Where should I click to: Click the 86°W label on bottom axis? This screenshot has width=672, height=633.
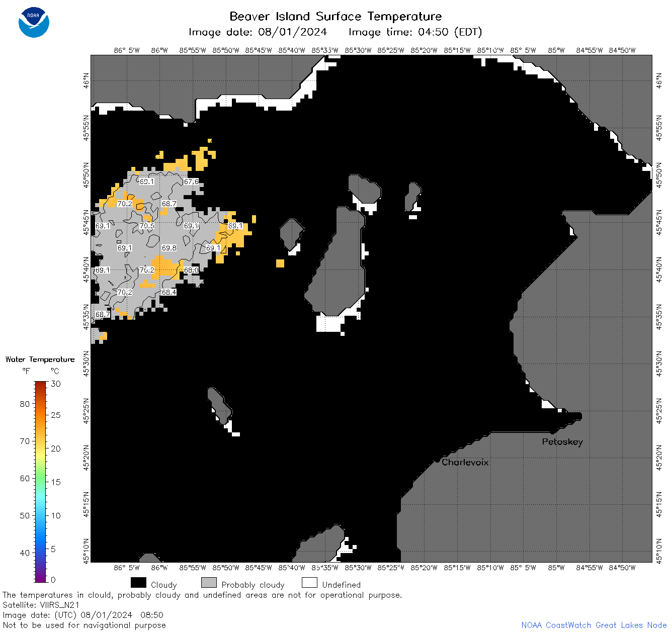(x=159, y=568)
